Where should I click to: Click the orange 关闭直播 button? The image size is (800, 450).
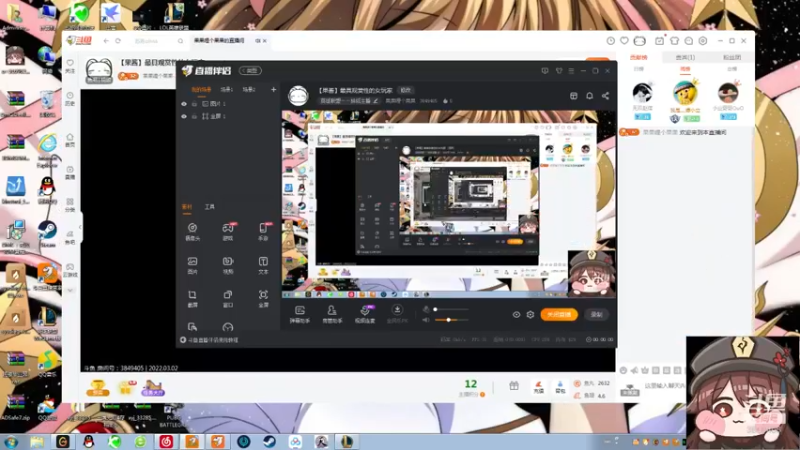559,315
